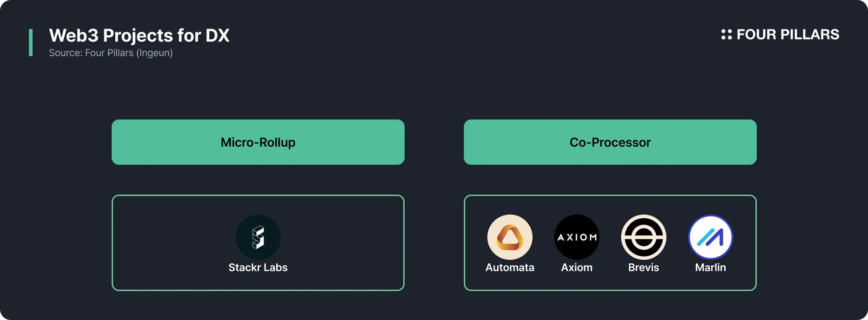Select the Axiom name label
Screen dimensions: 868x320
pyautogui.click(x=577, y=267)
